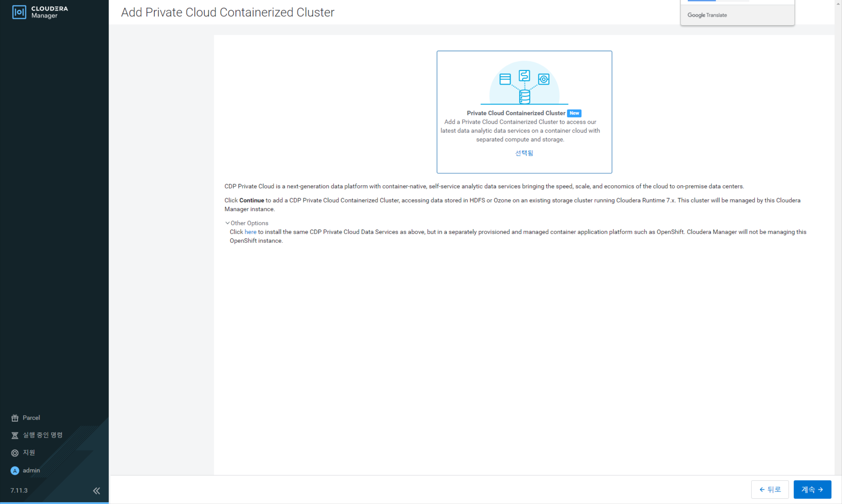
Task: Open the Parcel gift-box icon
Action: pyautogui.click(x=15, y=418)
